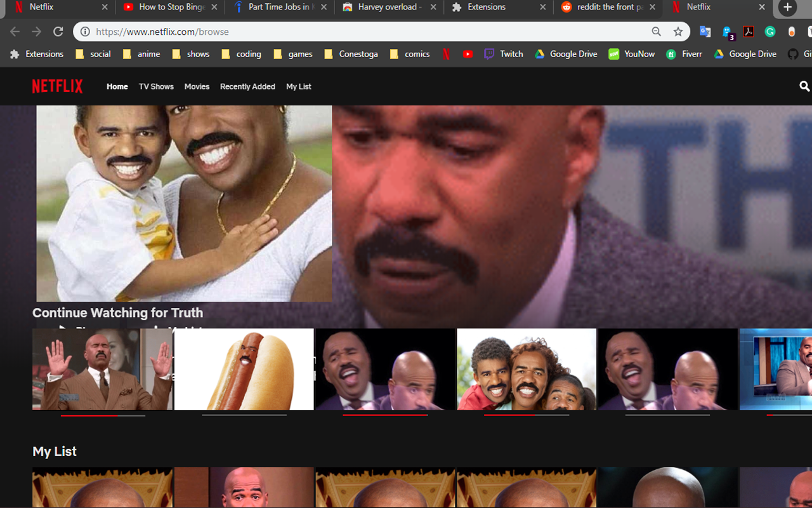812x508 pixels.
Task: Open the TV Shows section
Action: (156, 86)
